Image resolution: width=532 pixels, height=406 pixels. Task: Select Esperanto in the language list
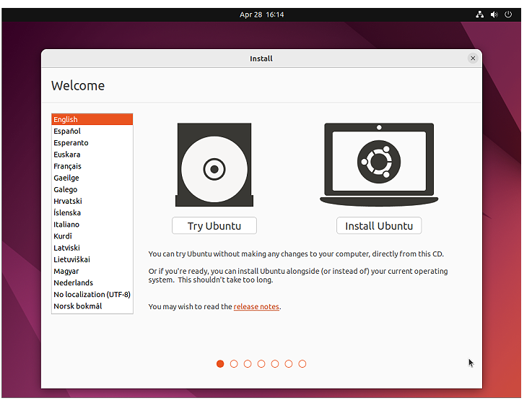tap(92, 143)
